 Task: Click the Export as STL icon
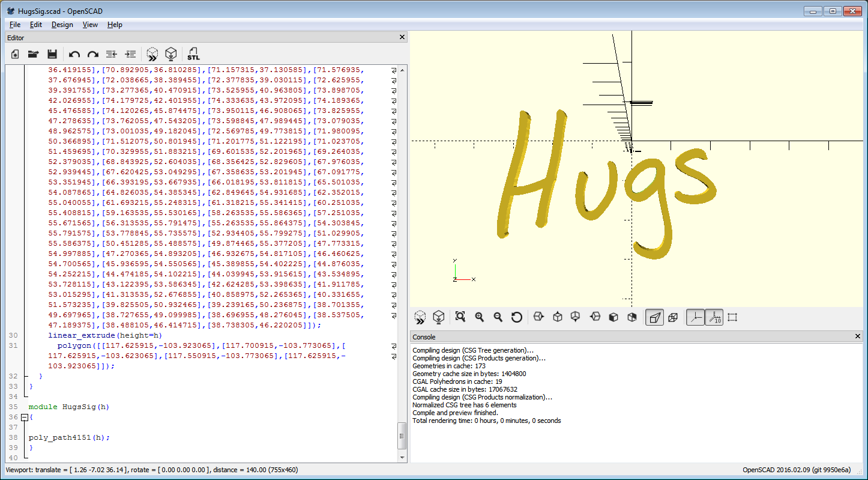tap(193, 54)
